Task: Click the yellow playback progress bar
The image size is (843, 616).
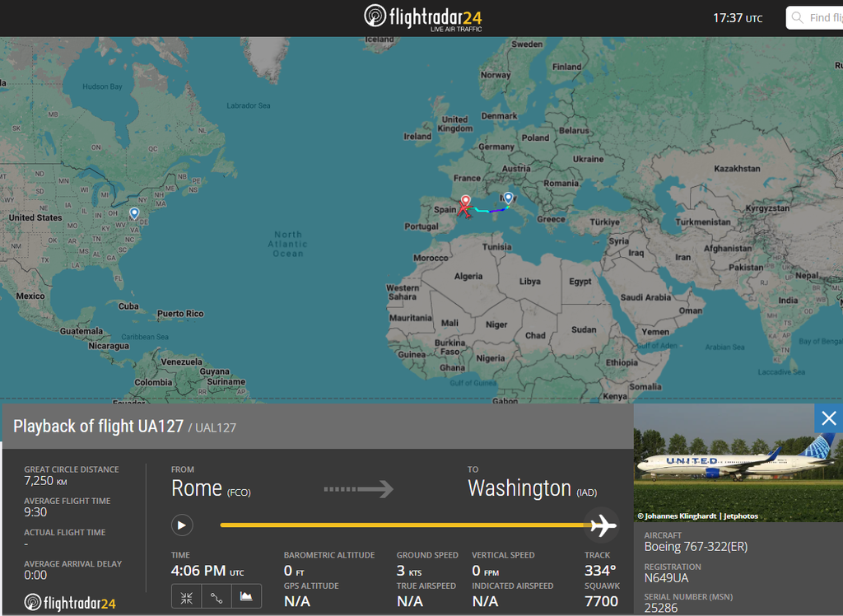Action: (405, 525)
